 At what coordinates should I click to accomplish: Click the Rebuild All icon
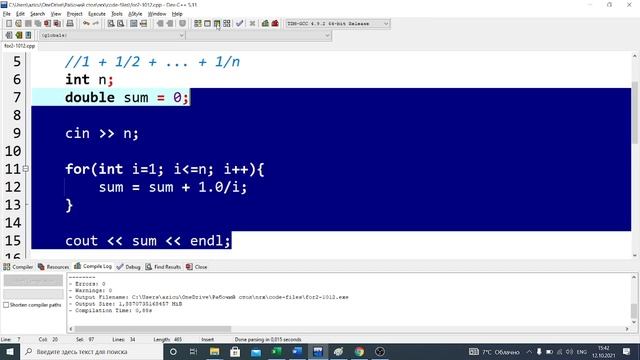pyautogui.click(x=227, y=24)
